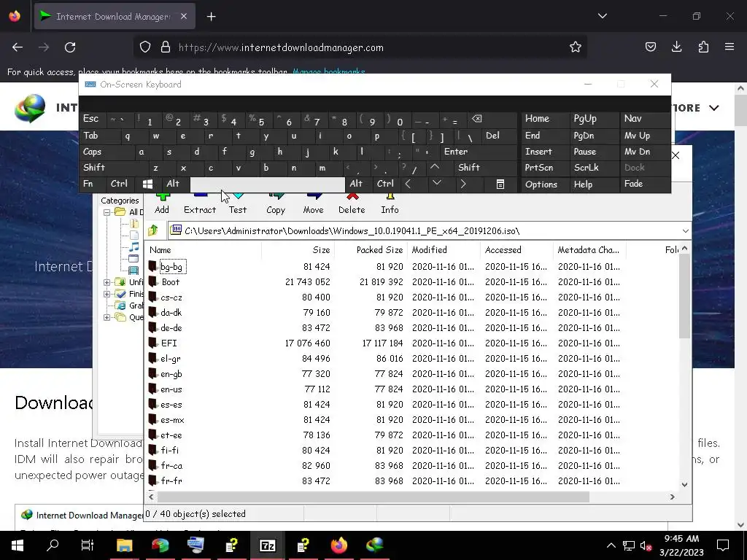Click Add in the 7-Zip toolbar

pos(162,204)
